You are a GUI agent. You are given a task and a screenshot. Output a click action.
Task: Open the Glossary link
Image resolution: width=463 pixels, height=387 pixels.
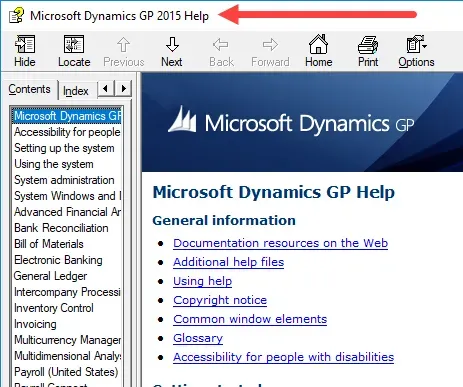coord(198,338)
